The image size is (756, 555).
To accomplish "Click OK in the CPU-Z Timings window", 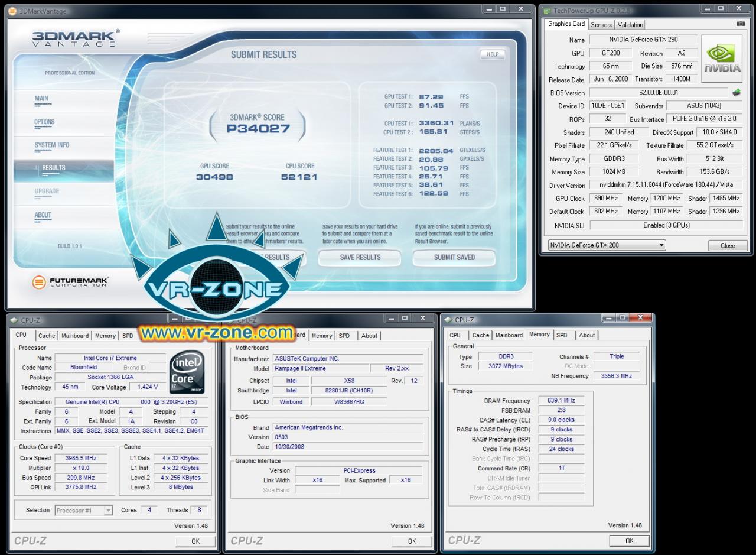I will 629,540.
